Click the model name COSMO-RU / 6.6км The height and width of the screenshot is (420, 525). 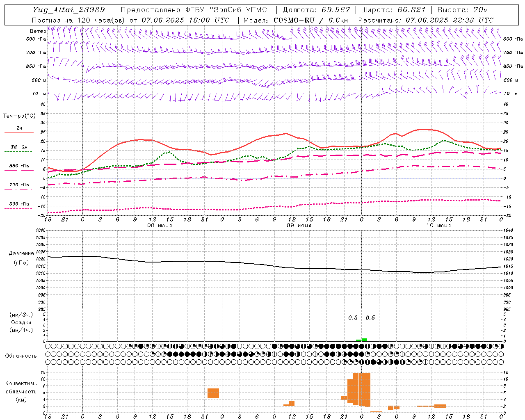310,20
